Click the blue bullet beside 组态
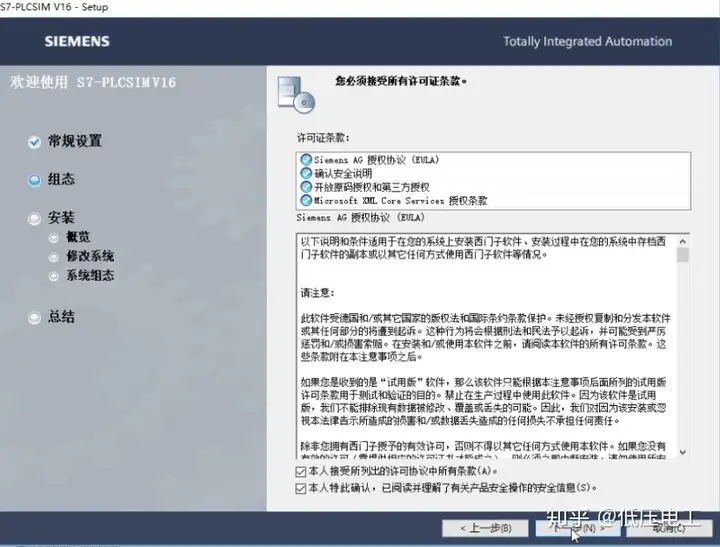Image resolution: width=720 pixels, height=547 pixels. click(34, 180)
